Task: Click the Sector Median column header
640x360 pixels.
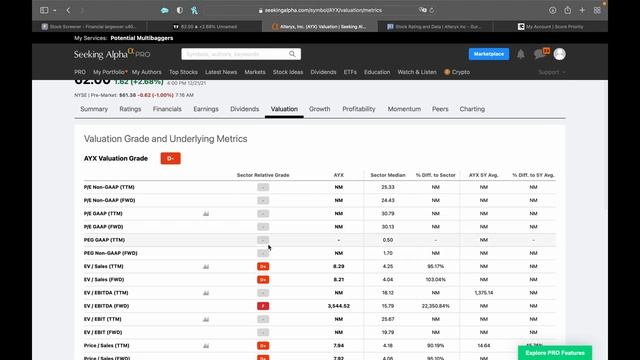Action: 388,175
